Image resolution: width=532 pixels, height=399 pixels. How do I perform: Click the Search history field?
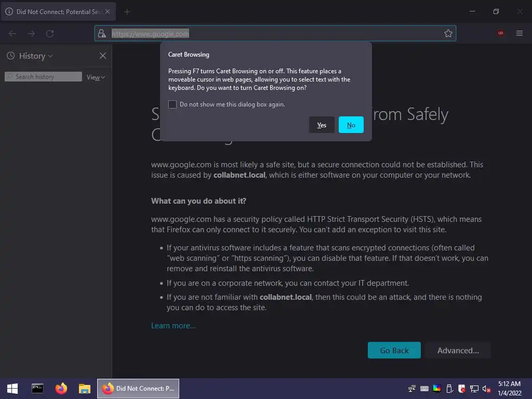click(x=43, y=77)
